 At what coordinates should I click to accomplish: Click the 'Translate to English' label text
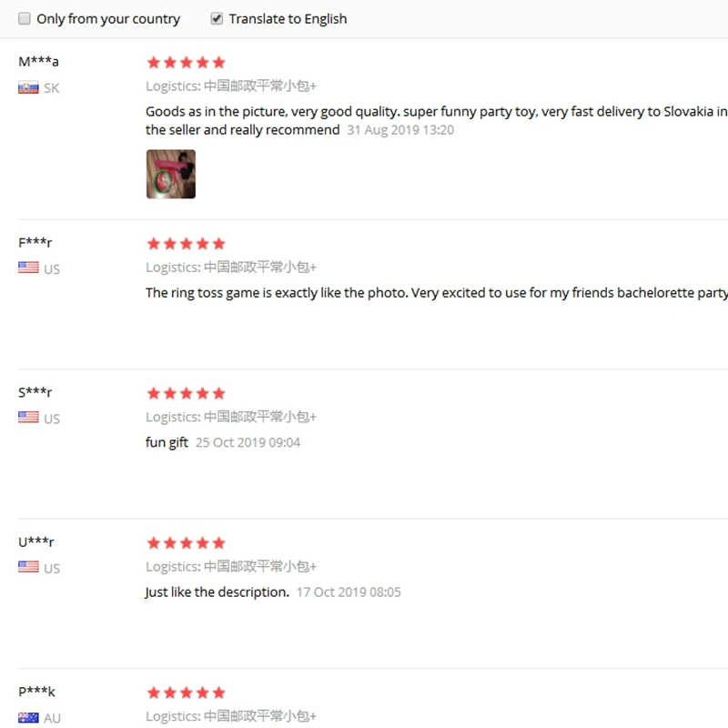(x=288, y=19)
